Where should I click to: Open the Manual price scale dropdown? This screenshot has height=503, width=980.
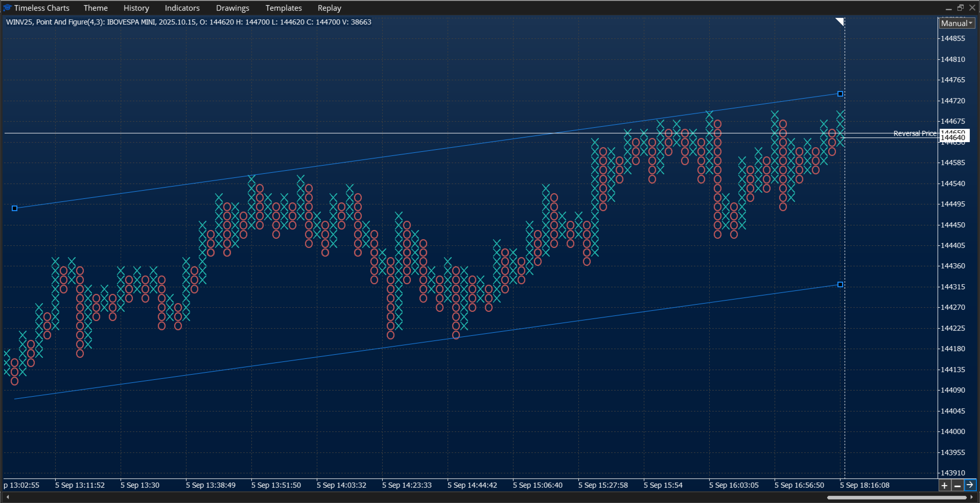click(957, 23)
